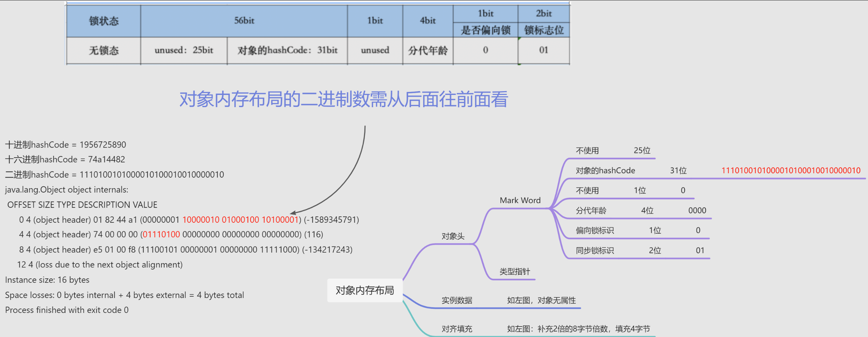Image resolution: width=868 pixels, height=337 pixels.
Task: Select the Mark Word branch node
Action: (520, 200)
